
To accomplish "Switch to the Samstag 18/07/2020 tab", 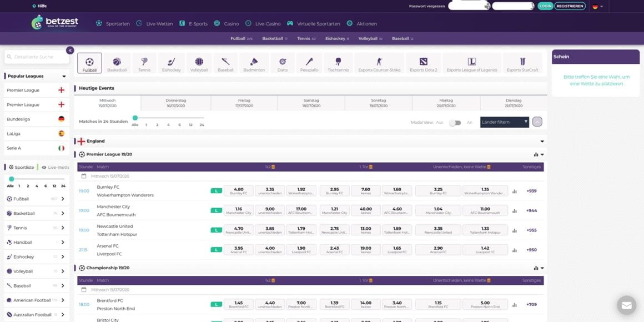I will 311,103.
